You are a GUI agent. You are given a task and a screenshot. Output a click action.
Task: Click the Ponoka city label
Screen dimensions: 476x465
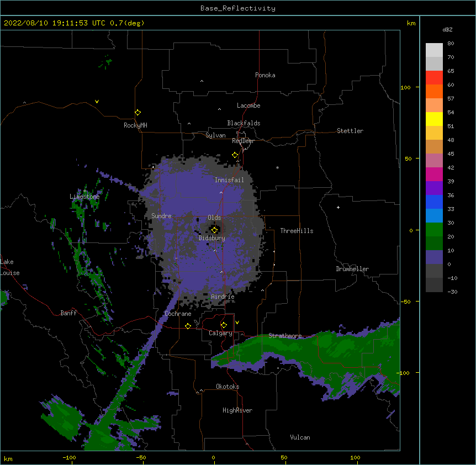[265, 75]
